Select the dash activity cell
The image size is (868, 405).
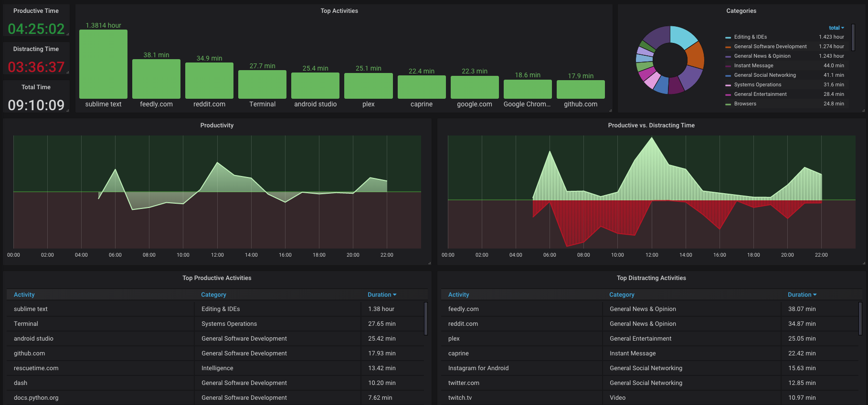click(x=21, y=383)
